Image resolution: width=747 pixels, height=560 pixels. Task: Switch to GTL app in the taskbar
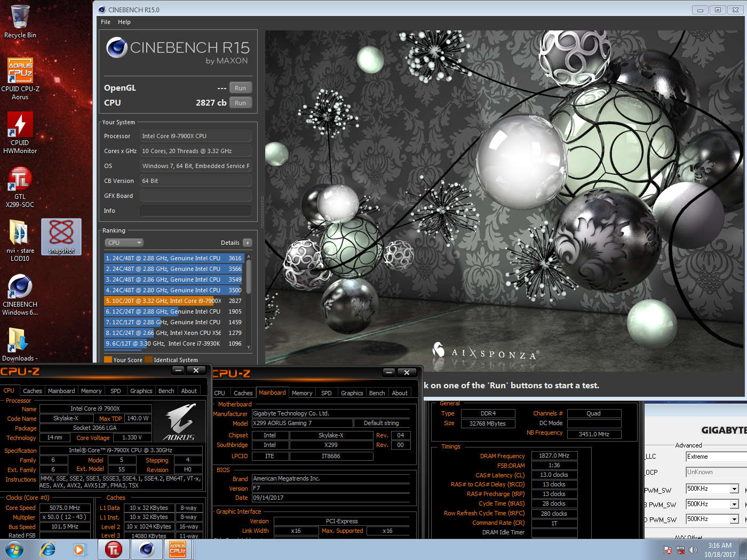click(113, 549)
